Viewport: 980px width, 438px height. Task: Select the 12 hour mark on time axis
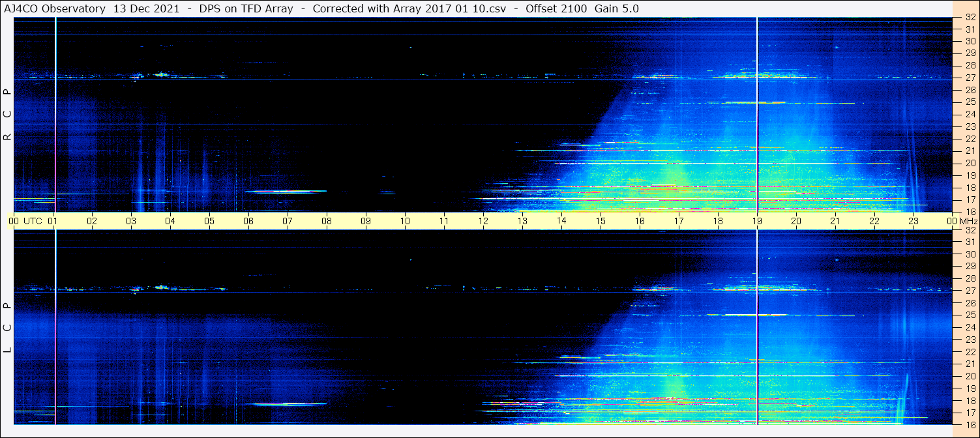tap(483, 221)
